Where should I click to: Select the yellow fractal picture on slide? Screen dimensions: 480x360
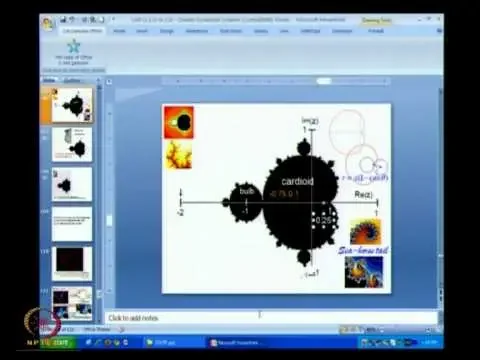click(179, 154)
